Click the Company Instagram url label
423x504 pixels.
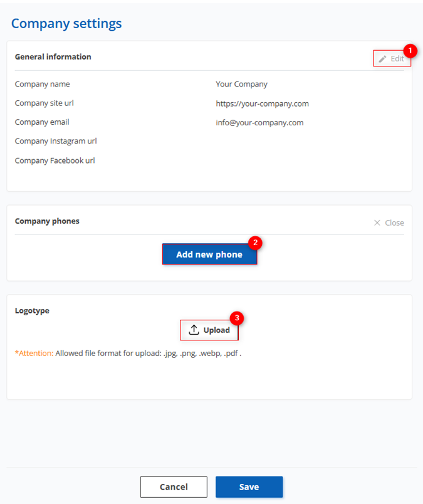click(x=56, y=141)
